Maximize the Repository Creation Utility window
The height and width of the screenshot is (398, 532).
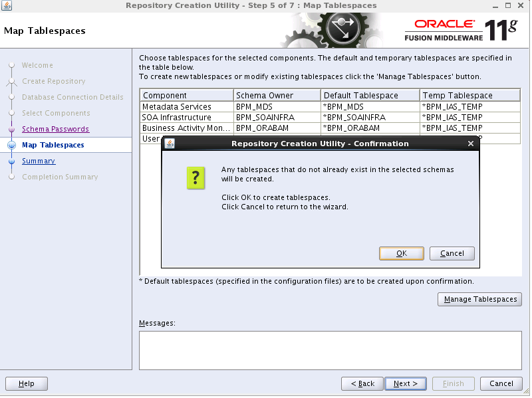tap(508, 5)
